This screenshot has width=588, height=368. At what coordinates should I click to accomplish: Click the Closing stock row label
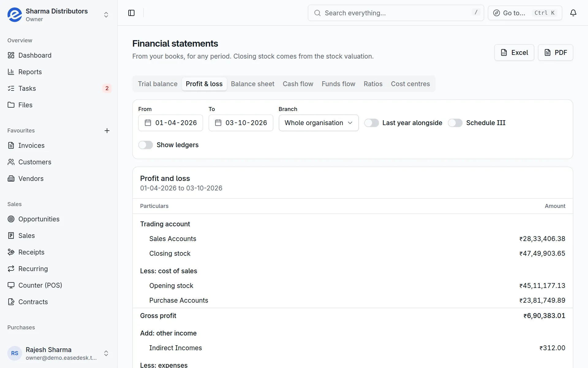click(170, 254)
